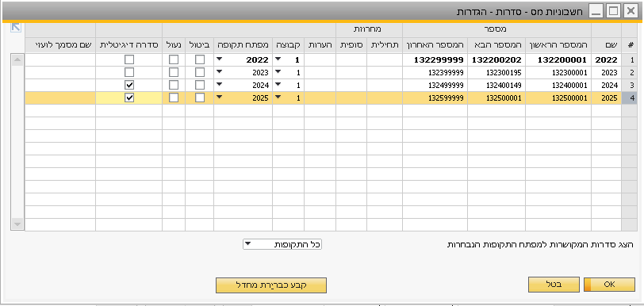The image size is (644, 306).
Task: Minimize the series setup window
Action: 596,11
